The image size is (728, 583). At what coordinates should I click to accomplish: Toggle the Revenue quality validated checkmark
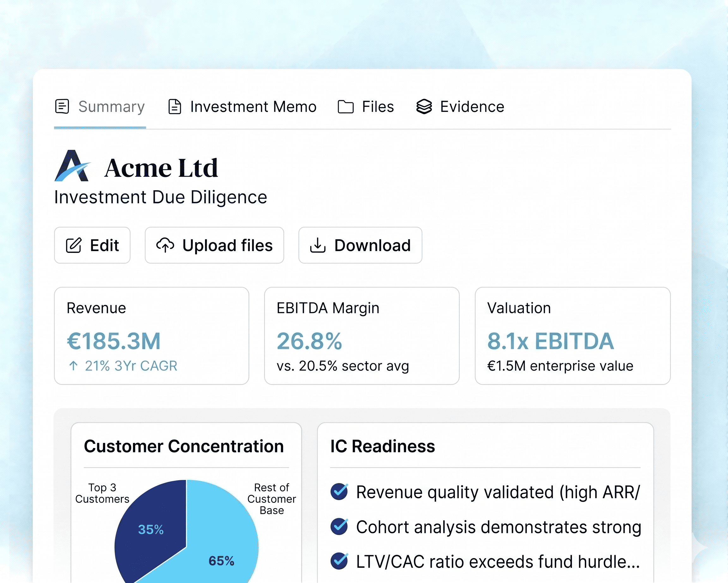(x=339, y=491)
